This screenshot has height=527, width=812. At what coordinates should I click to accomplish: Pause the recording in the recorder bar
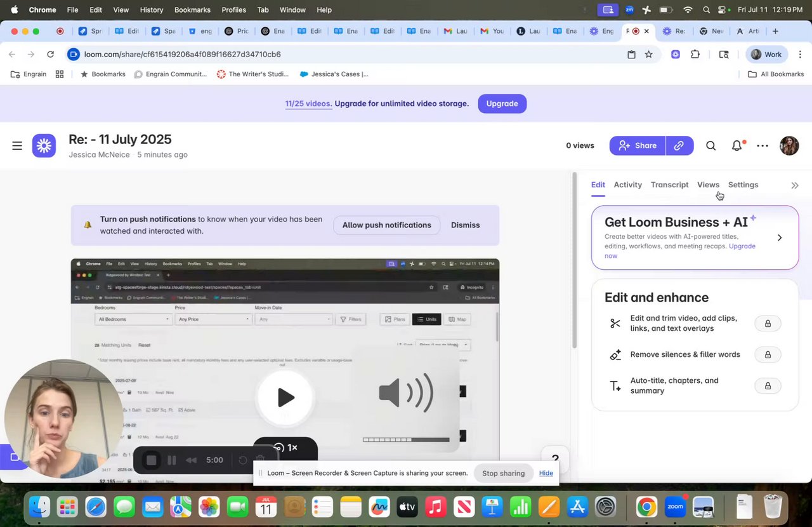click(x=171, y=460)
